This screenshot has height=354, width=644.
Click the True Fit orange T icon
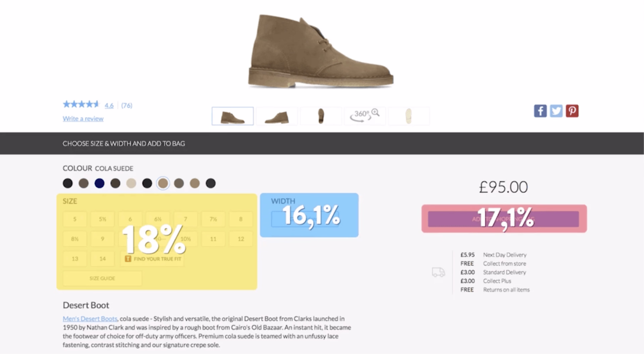pos(128,259)
